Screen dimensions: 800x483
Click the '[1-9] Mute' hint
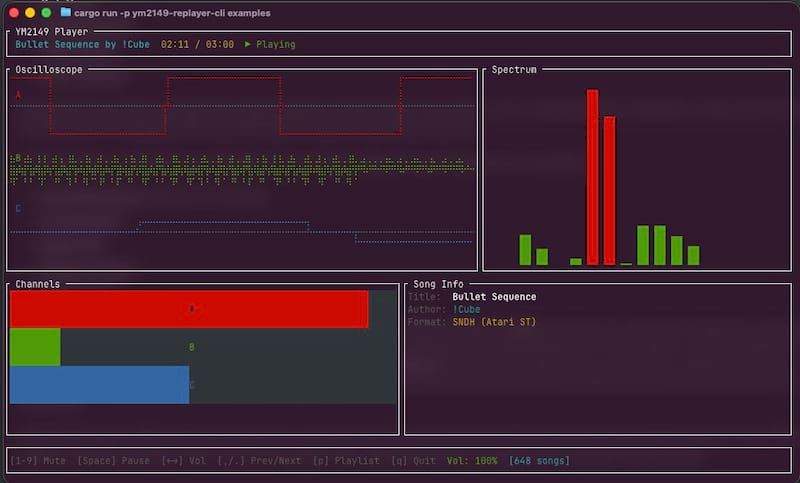click(x=38, y=461)
